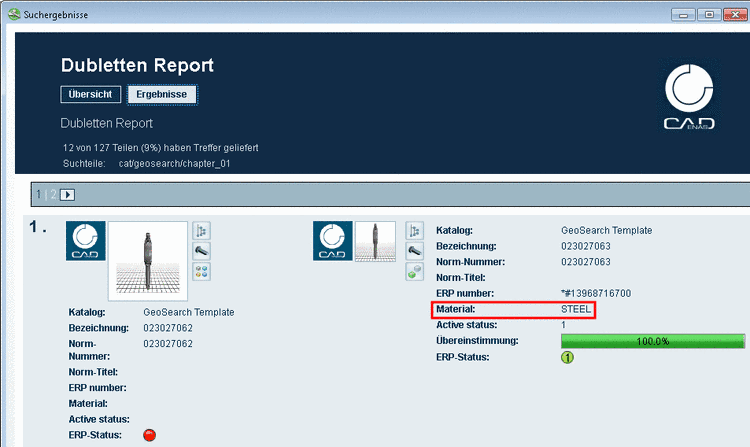Go to next results page arrow

coord(67,195)
